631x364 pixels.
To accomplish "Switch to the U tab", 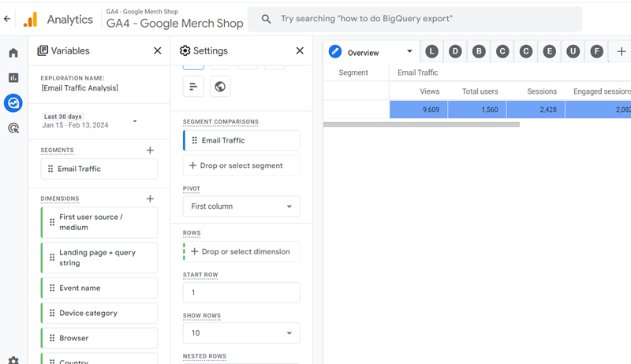I will (x=573, y=51).
